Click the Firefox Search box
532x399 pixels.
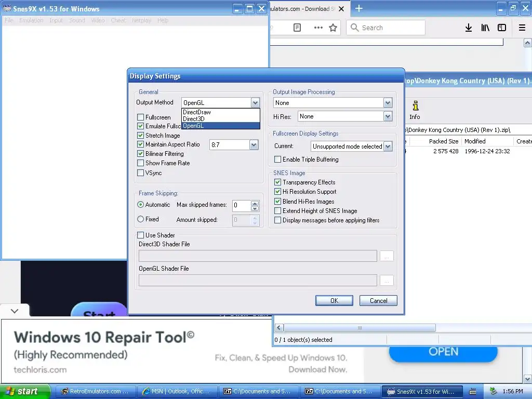(386, 28)
